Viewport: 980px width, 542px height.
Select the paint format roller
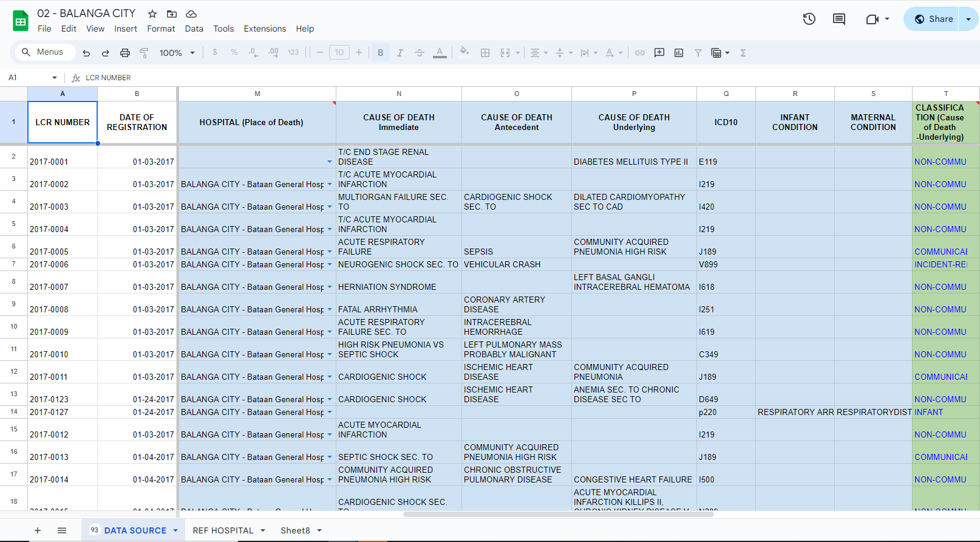(x=144, y=53)
